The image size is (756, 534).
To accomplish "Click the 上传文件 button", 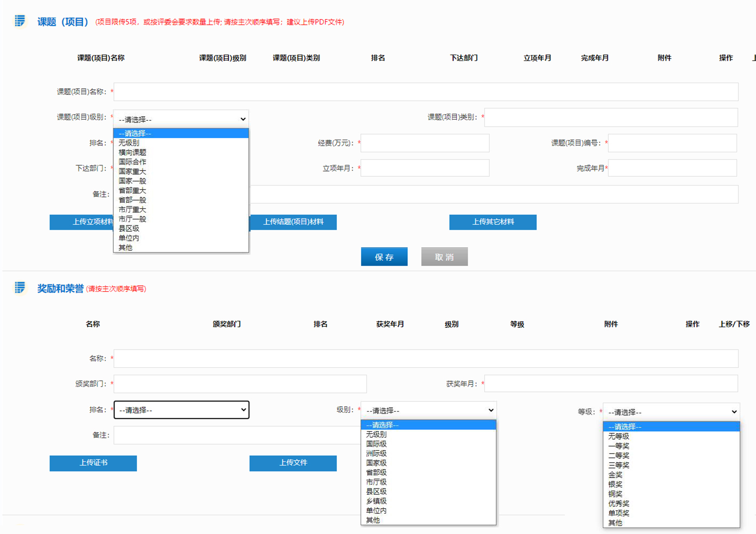I will tap(293, 463).
